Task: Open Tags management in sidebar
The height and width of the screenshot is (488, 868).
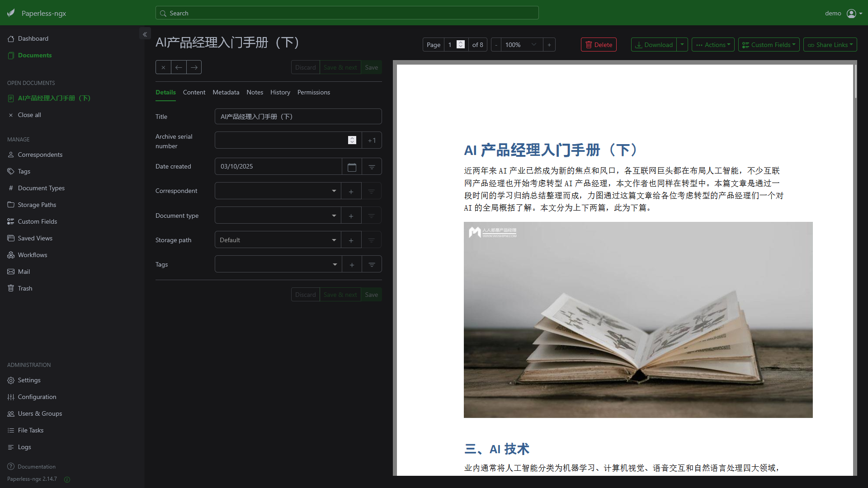Action: pyautogui.click(x=72, y=171)
